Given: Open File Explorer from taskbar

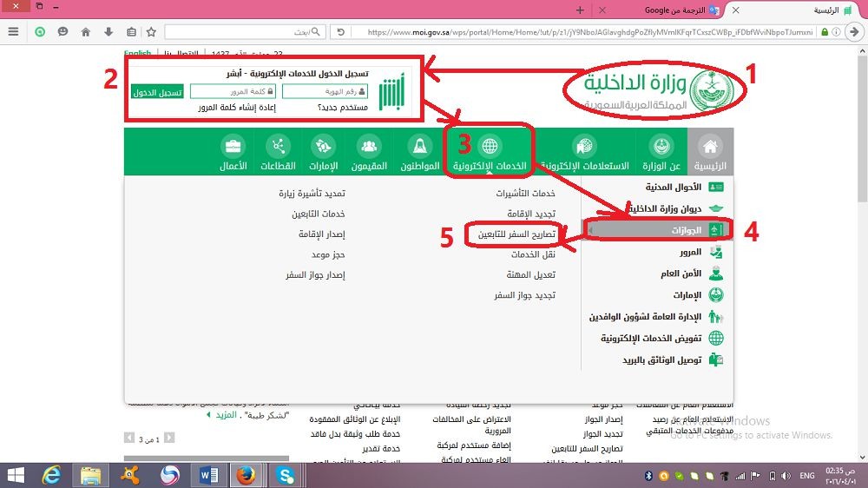Looking at the screenshot, I should point(90,475).
